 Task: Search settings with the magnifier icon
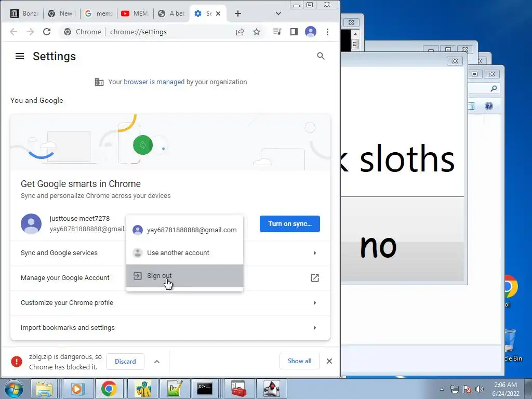coord(321,56)
